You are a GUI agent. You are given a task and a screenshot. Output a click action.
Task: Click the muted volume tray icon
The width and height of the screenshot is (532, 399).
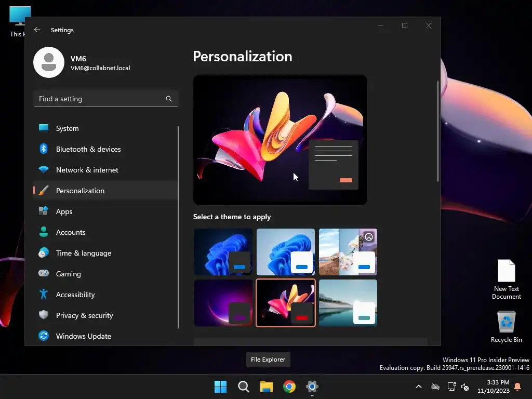tap(465, 387)
